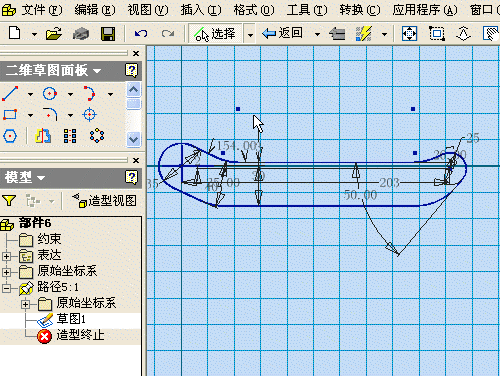The width and height of the screenshot is (500, 376).
Task: Click the sketch panel scroll up arrow
Action: coord(134,89)
